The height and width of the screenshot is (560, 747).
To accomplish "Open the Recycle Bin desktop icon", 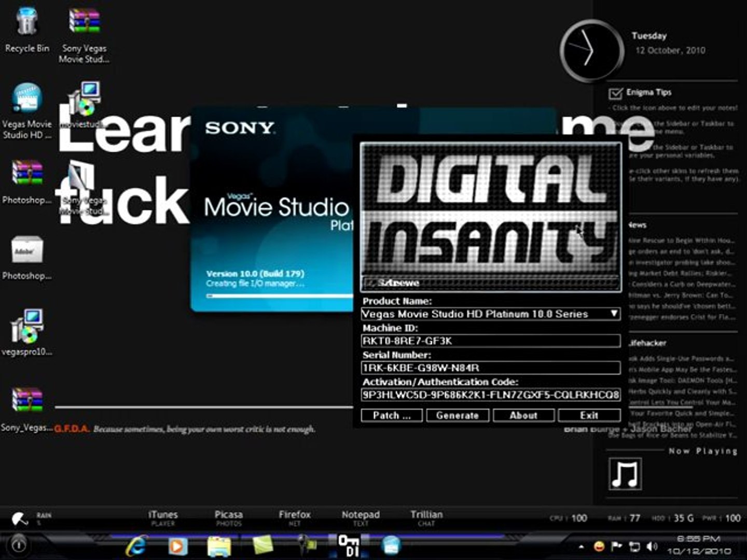I will 26,23.
